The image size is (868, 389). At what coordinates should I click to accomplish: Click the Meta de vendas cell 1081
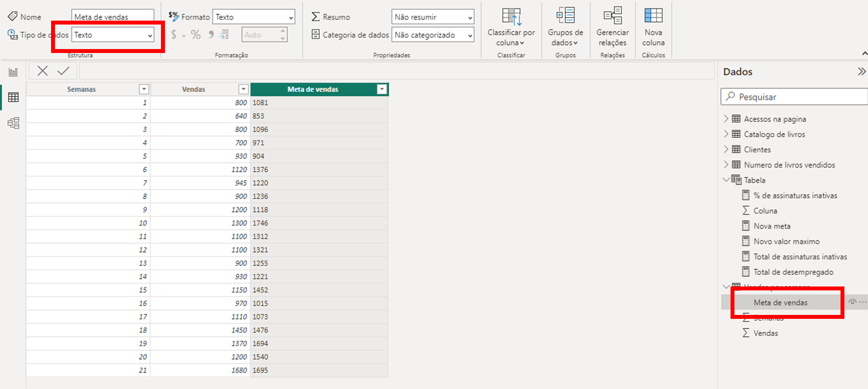click(319, 103)
